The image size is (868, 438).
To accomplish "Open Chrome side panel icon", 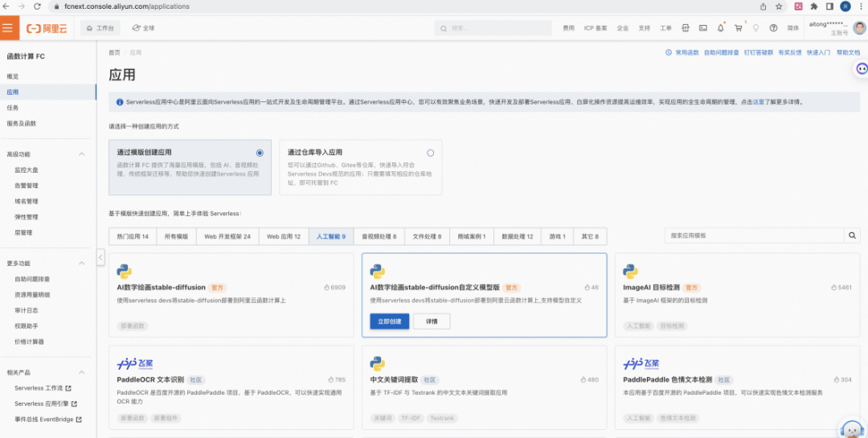I will pos(829,6).
